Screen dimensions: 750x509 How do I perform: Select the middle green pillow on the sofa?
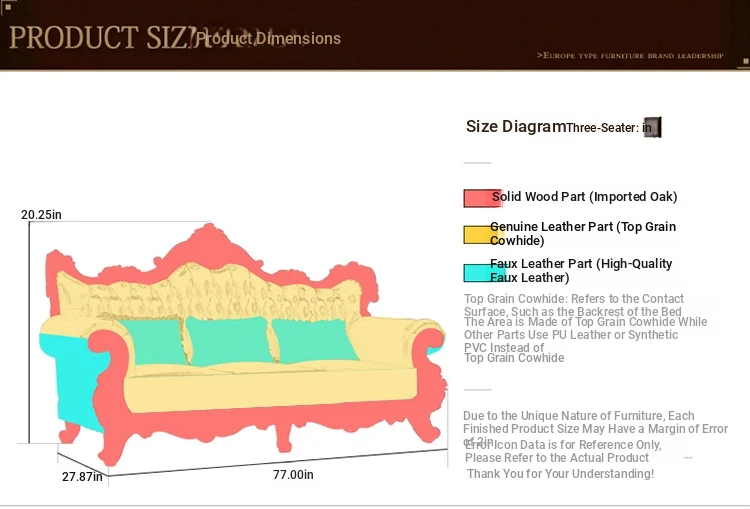tap(229, 341)
